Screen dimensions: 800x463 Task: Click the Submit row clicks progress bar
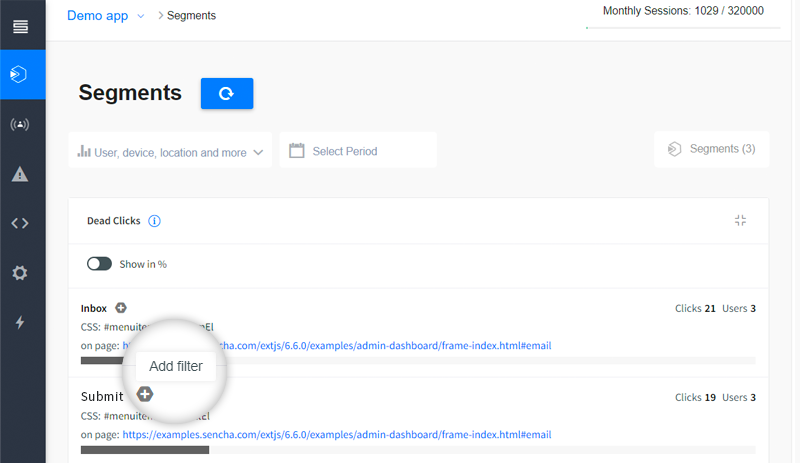click(x=418, y=450)
